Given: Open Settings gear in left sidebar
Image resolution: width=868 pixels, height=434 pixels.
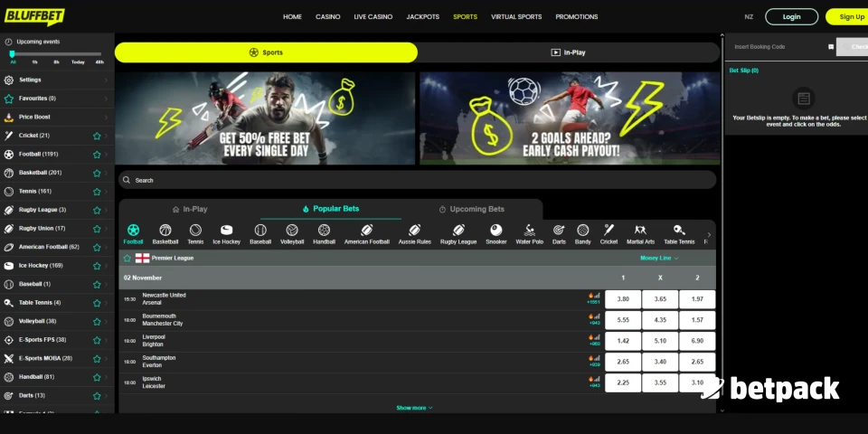Looking at the screenshot, I should (9, 80).
